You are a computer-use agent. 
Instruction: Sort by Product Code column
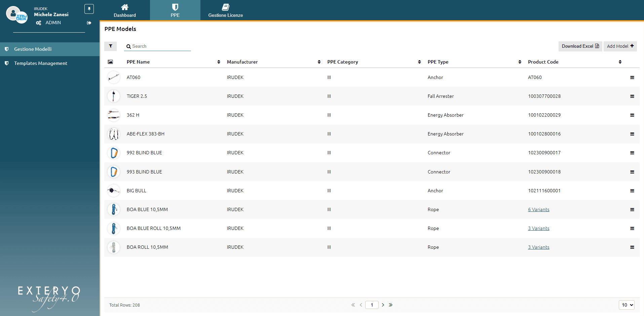coord(620,62)
